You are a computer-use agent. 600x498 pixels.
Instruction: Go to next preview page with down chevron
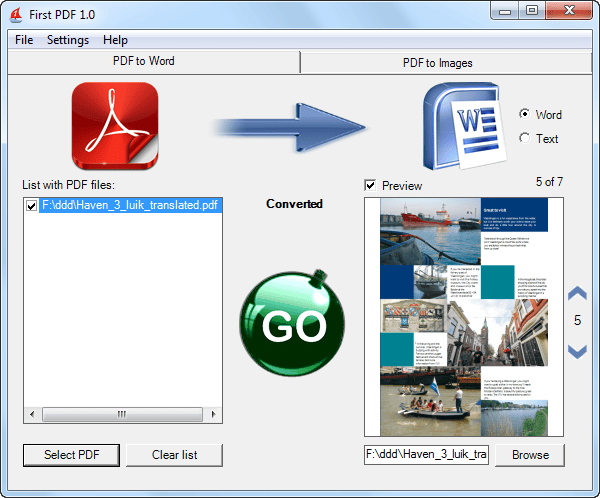pos(577,351)
